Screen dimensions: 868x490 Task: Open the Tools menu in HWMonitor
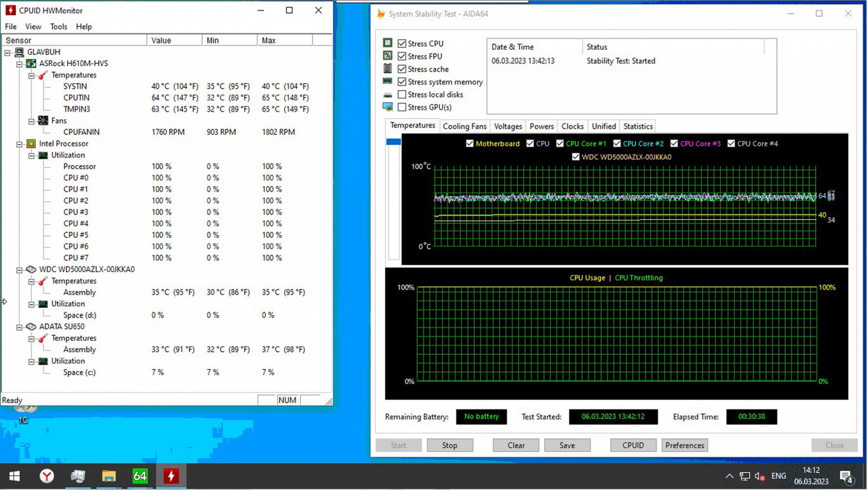click(x=58, y=26)
